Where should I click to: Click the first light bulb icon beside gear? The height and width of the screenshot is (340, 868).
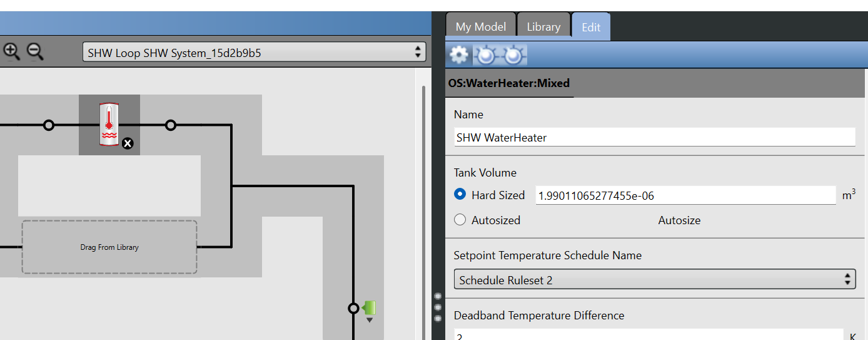(486, 56)
